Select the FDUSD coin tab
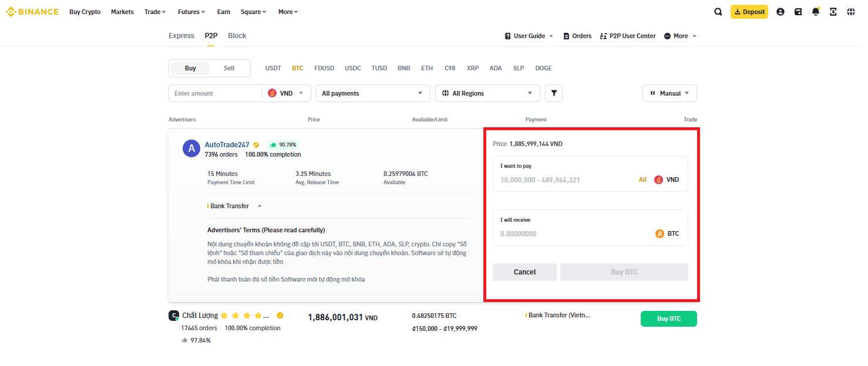This screenshot has height=366, width=868. point(324,68)
